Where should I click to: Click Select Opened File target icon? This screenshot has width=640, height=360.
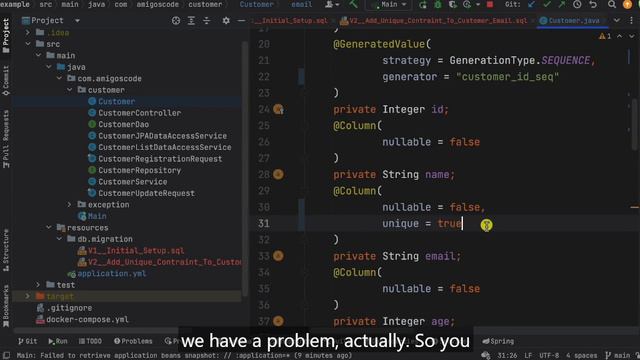[176, 20]
